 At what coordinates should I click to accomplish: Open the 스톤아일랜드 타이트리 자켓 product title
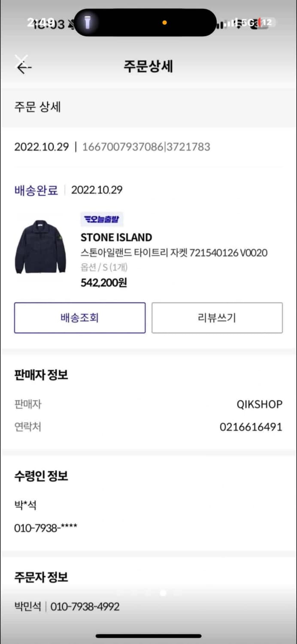(x=174, y=253)
